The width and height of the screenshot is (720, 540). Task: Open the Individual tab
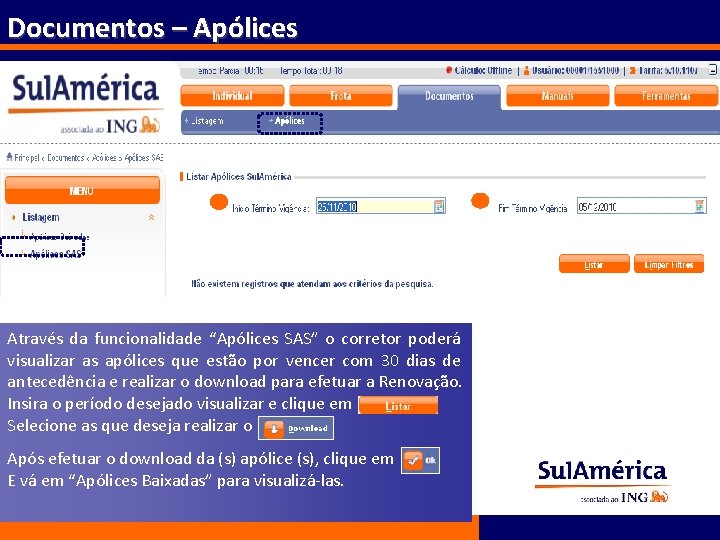click(x=232, y=96)
